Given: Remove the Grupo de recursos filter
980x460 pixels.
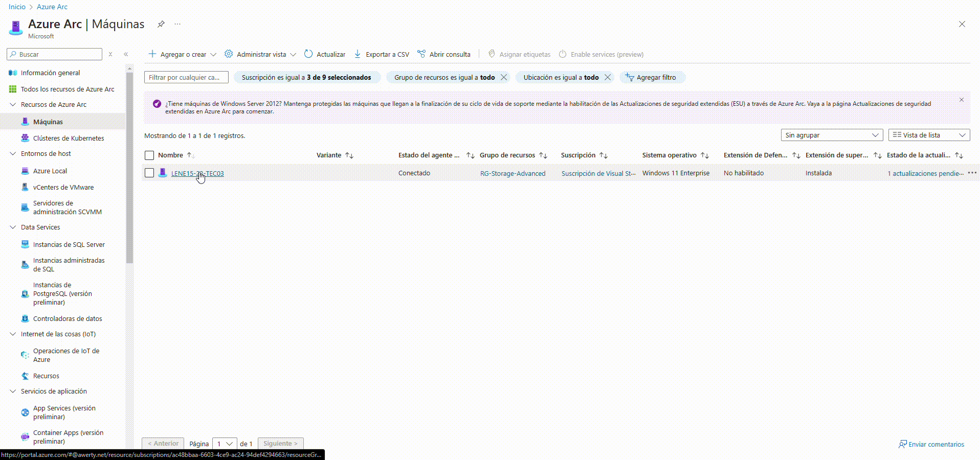Looking at the screenshot, I should point(504,77).
